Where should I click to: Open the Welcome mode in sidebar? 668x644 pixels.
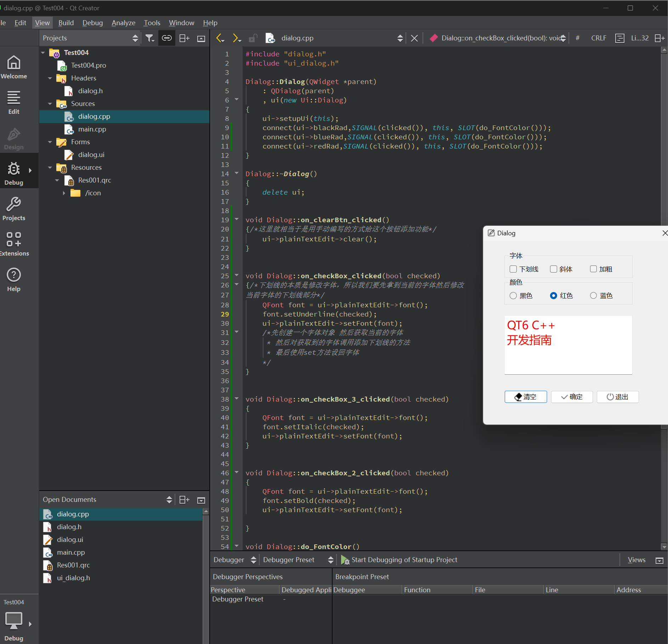pyautogui.click(x=14, y=67)
